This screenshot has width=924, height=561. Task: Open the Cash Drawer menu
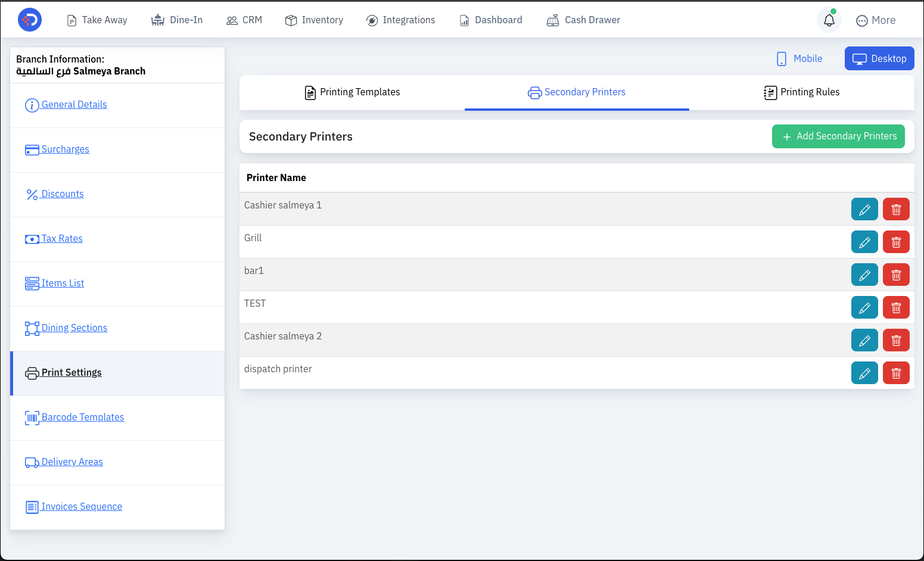coord(583,20)
